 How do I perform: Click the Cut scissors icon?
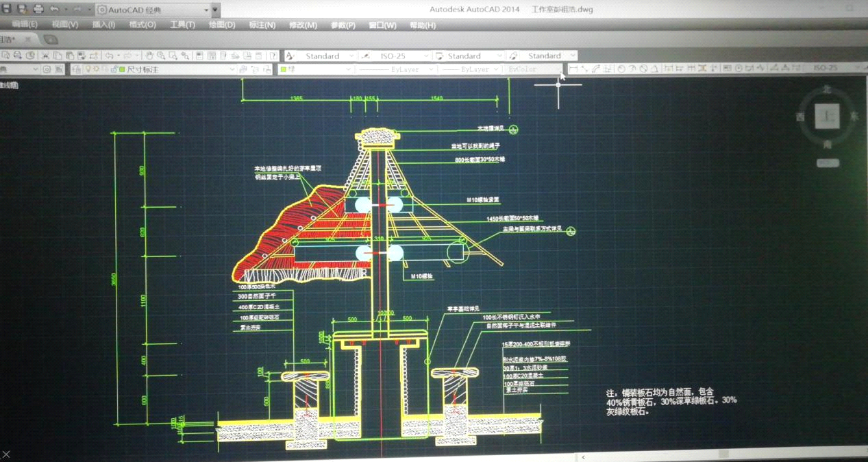point(45,56)
